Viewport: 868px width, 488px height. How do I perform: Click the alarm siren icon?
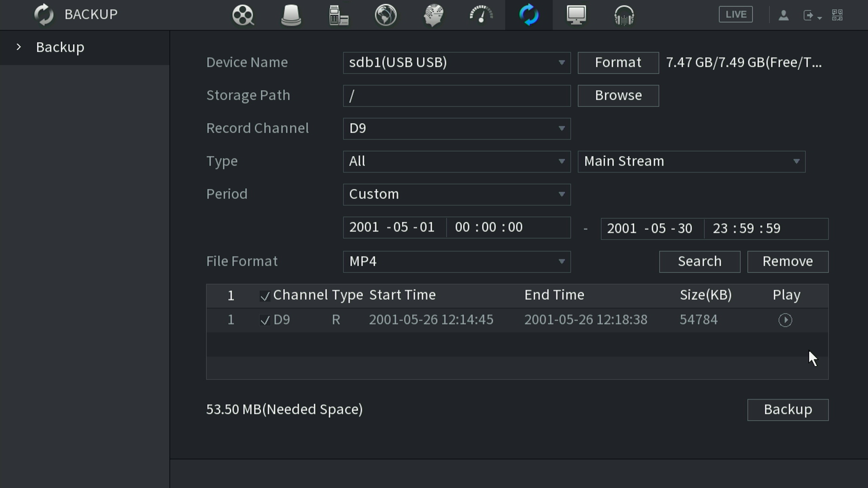[291, 15]
